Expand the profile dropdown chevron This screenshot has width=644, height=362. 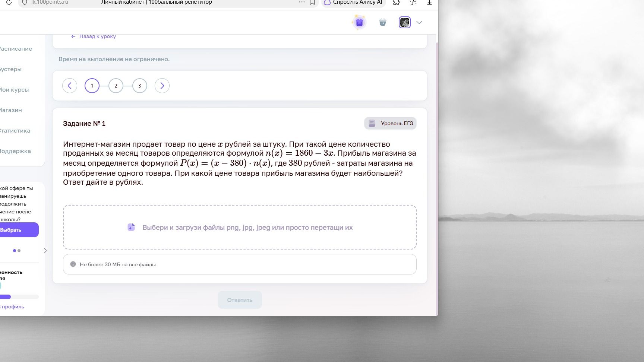[419, 22]
